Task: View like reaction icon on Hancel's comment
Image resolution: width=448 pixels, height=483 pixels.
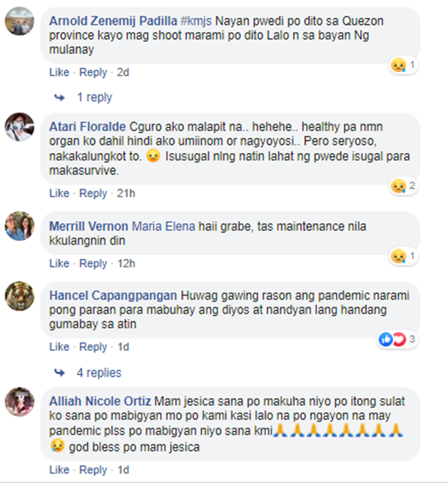Action: pos(385,340)
